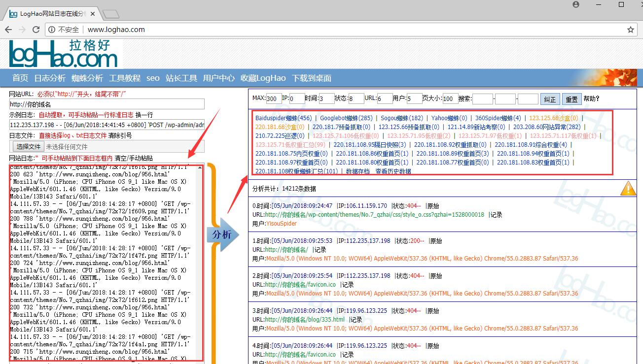Click the yellow warning triangle icon
This screenshot has width=643, height=364.
(628, 188)
